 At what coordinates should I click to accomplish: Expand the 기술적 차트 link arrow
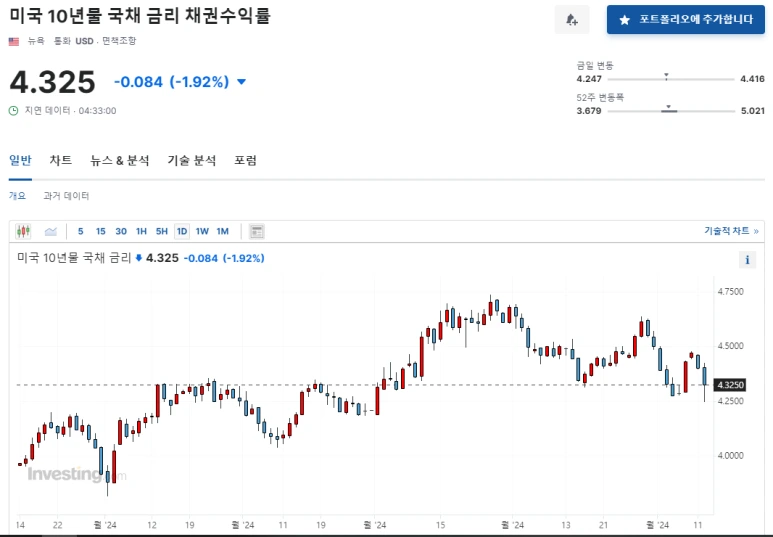[756, 231]
